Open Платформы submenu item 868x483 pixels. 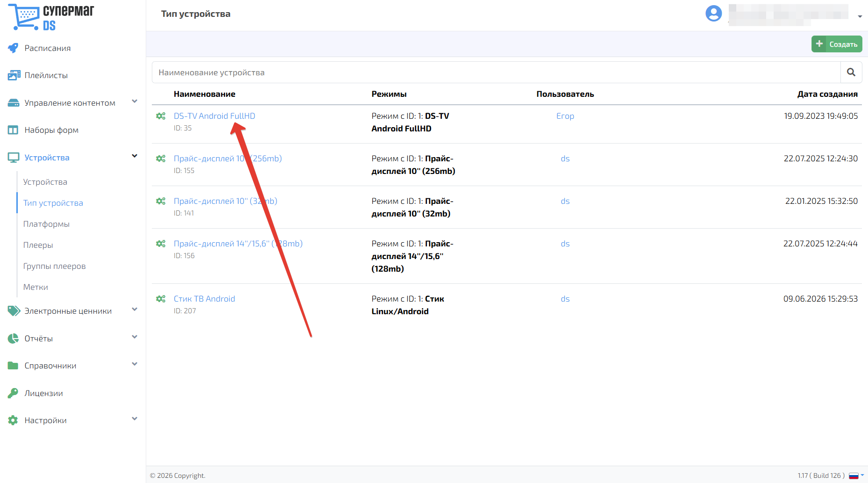(x=46, y=224)
